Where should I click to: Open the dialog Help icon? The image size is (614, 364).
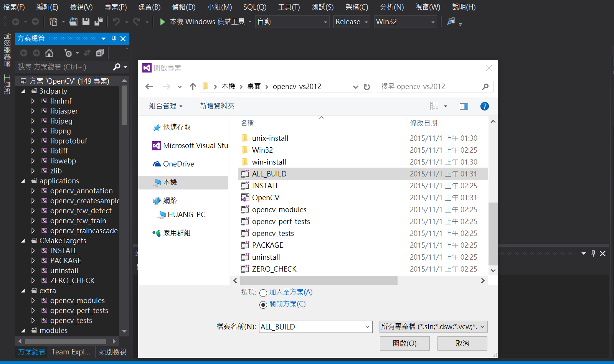point(485,106)
